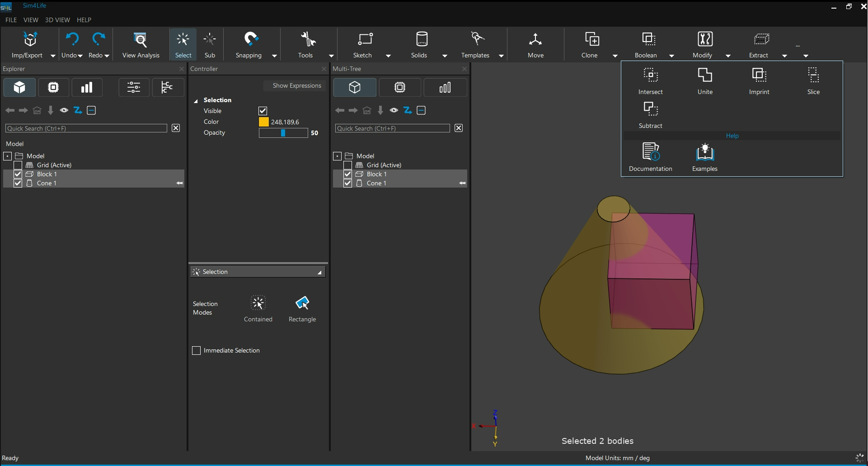
Task: Open the Sketch dropdown arrow
Action: 388,56
